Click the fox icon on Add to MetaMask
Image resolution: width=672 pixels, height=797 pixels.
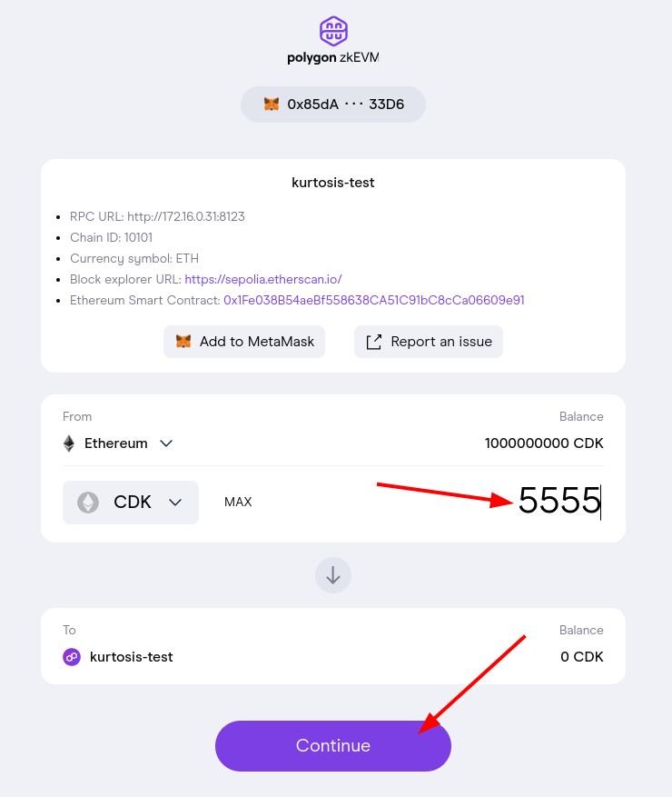[183, 342]
